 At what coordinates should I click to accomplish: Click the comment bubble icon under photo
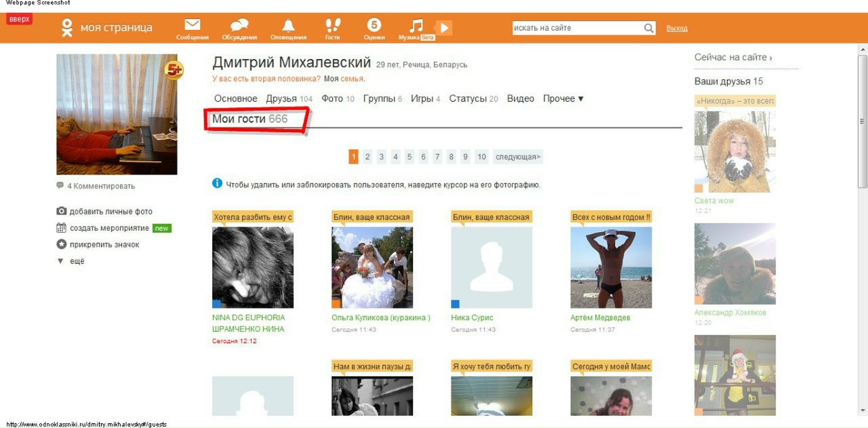coord(60,185)
